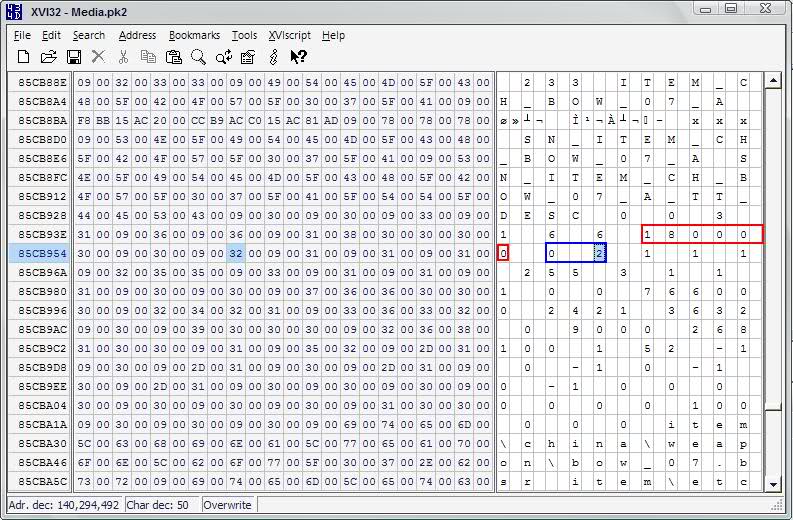
Task: Click scrollbar up arrow
Action: pos(772,80)
